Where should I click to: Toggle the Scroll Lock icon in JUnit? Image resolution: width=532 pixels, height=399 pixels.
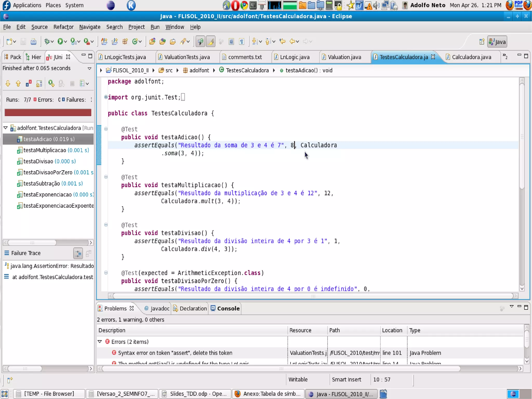pyautogui.click(x=39, y=83)
